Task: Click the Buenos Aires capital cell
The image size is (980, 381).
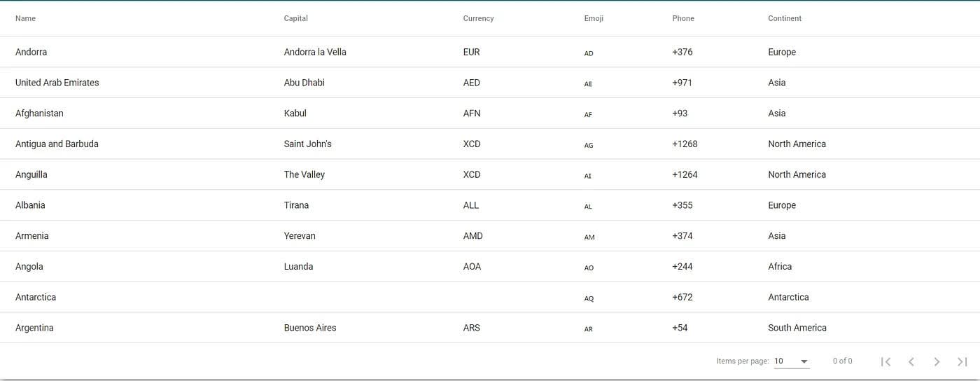Action: (x=310, y=328)
